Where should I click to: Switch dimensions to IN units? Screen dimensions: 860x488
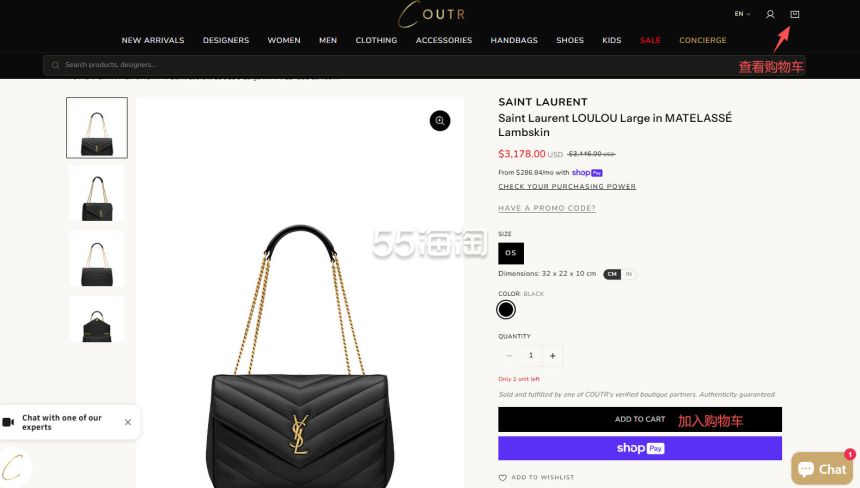[629, 274]
